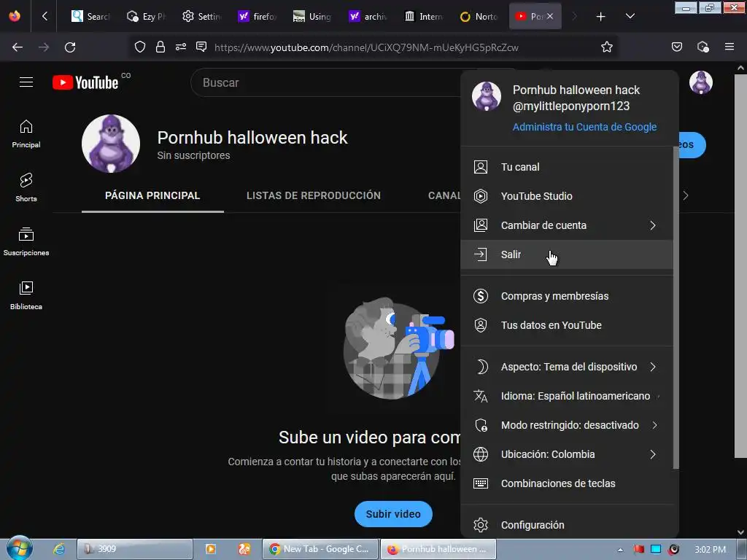Switch to the Intern archive tab
Image resolution: width=747 pixels, height=560 pixels.
pyautogui.click(x=424, y=16)
